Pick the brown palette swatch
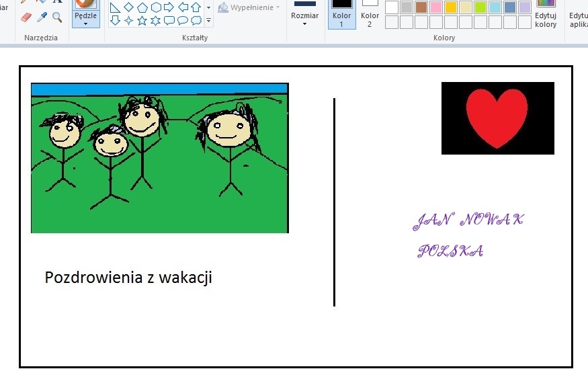588x371 pixels. click(x=421, y=7)
